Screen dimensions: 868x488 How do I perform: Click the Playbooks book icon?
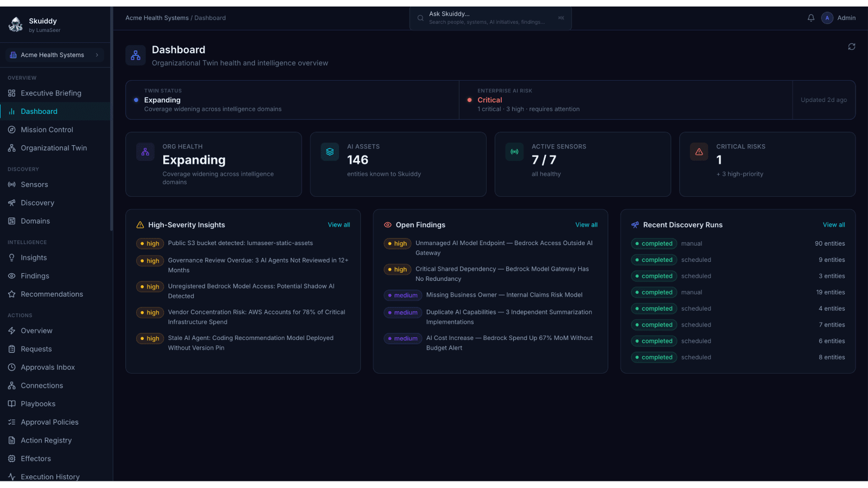click(x=11, y=404)
